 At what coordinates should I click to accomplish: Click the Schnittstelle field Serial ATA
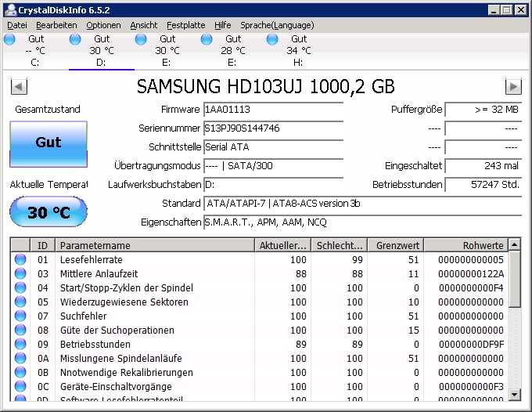pos(274,147)
